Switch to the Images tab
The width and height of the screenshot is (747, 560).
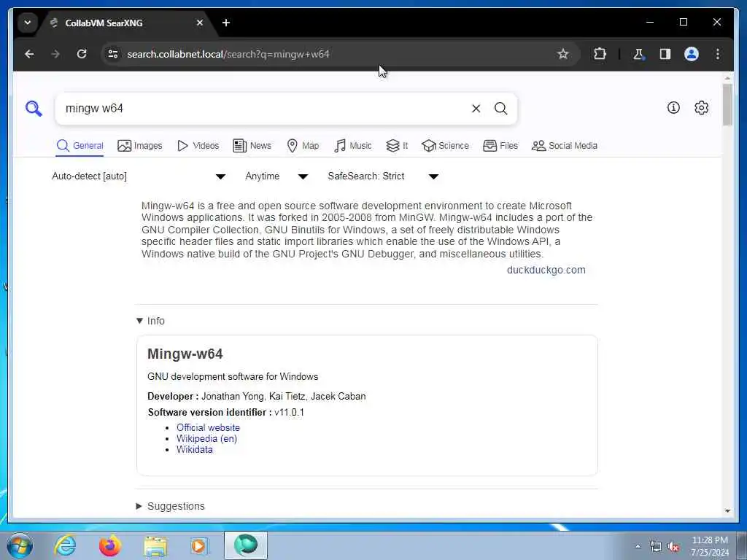[140, 146]
